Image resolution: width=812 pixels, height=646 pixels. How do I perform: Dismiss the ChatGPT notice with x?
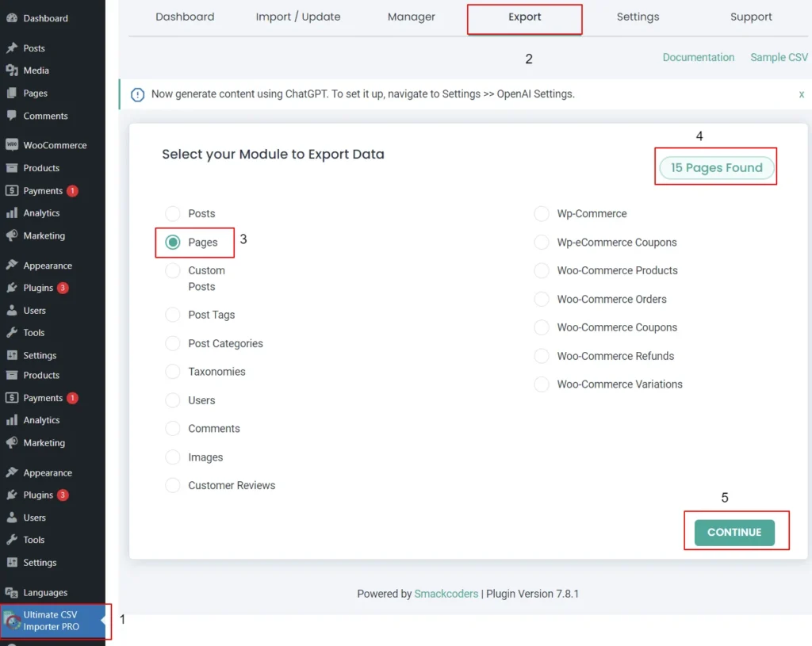801,94
